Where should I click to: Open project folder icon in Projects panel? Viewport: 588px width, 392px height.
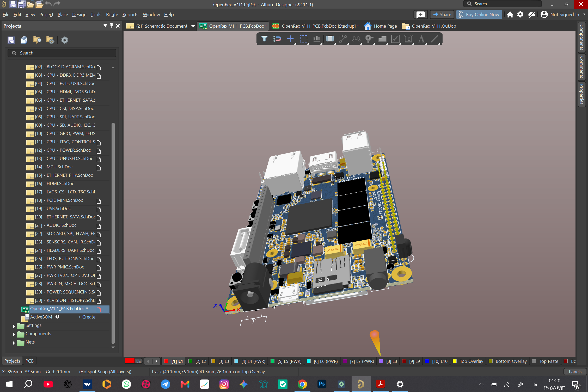coord(37,40)
